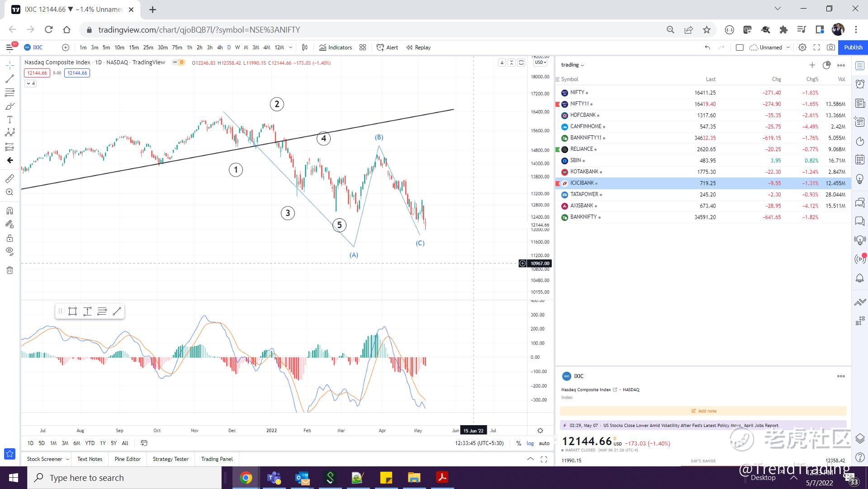
Task: Click the Windows taskbar search box
Action: (x=124, y=478)
